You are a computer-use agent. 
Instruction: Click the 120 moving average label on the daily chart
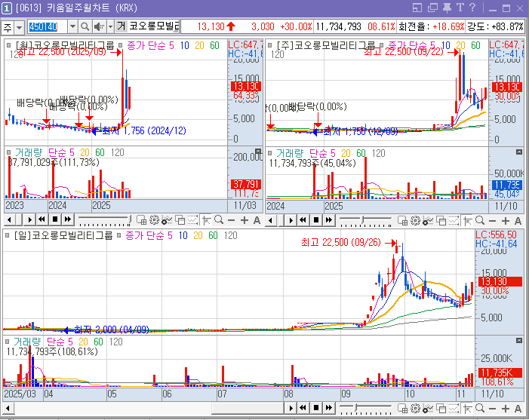(230, 235)
